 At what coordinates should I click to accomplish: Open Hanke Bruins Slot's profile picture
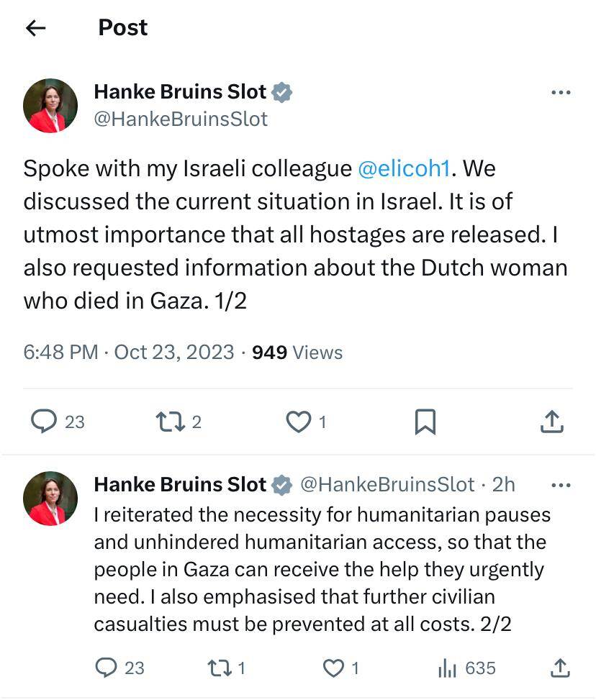tap(50, 105)
